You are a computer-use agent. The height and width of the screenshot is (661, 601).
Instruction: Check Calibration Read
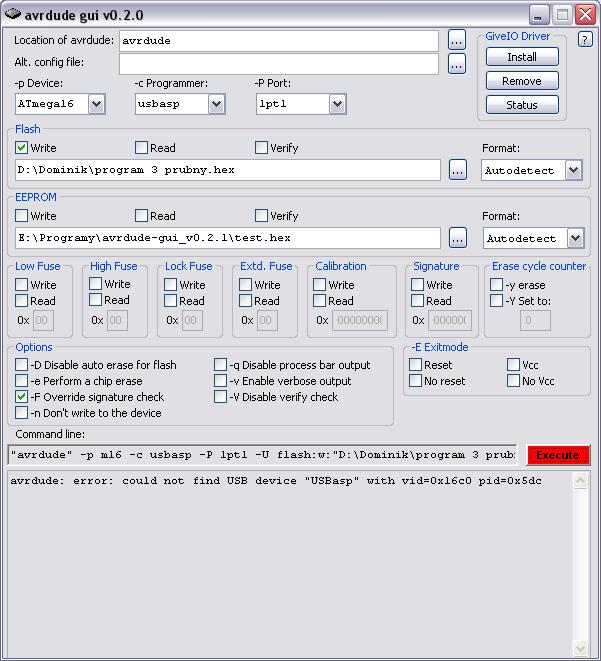[x=319, y=301]
